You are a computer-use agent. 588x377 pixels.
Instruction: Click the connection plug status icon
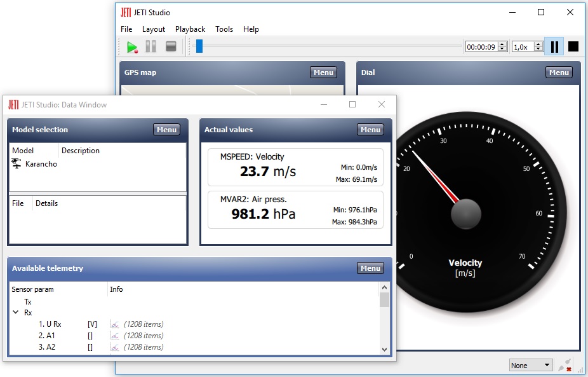point(565,365)
